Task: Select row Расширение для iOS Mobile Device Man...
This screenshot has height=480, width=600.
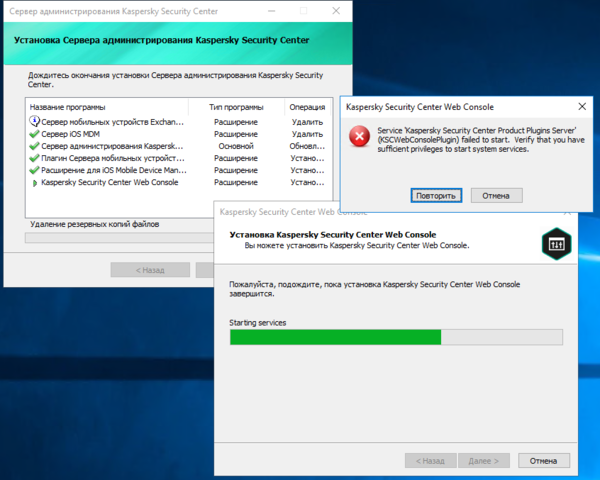Action: (179, 170)
